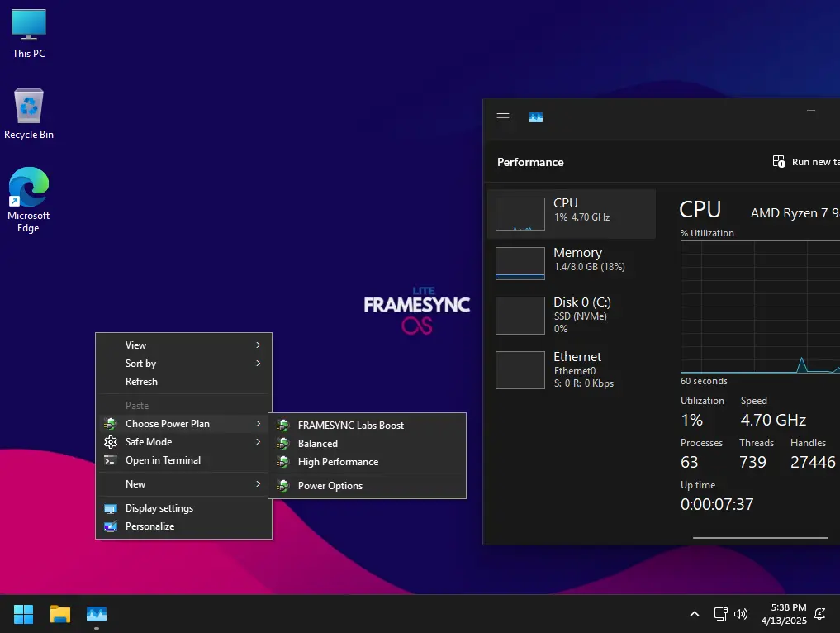Click the Task Manager taskbar icon

97,614
